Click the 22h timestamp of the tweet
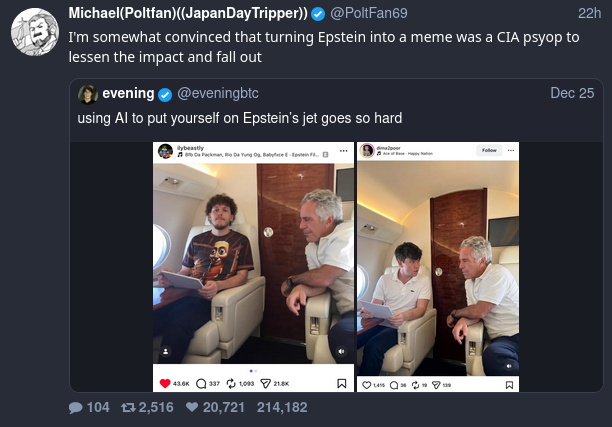 click(x=589, y=13)
